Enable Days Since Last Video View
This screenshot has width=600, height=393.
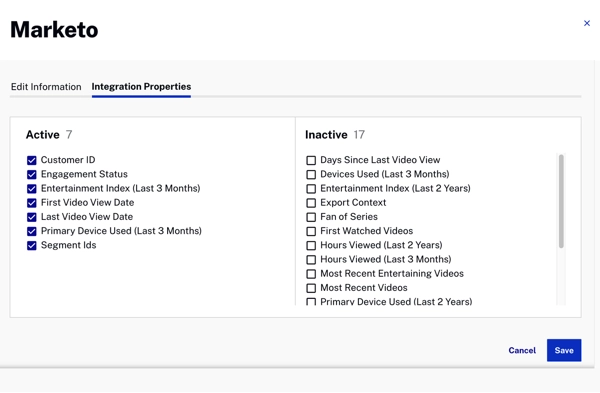pyautogui.click(x=311, y=160)
